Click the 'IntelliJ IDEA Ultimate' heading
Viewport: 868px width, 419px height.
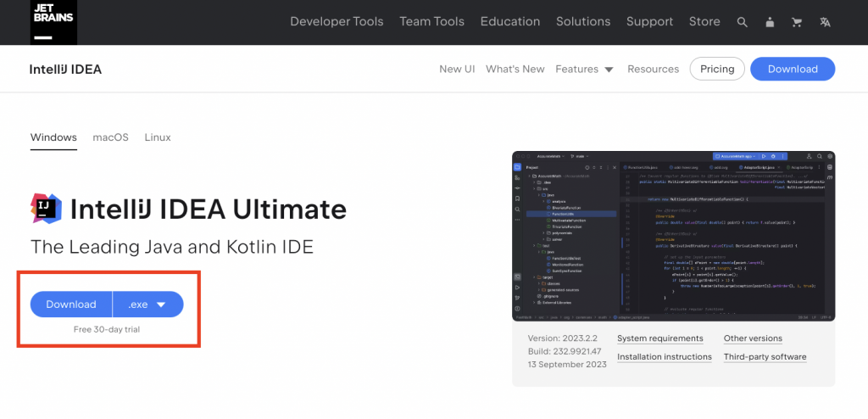coord(209,209)
